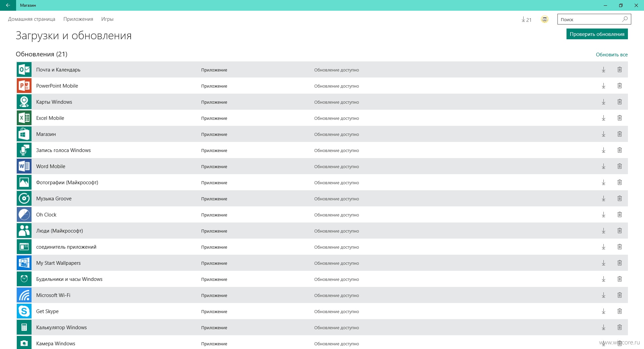This screenshot has width=644, height=349.
Task: Click trash icon for Запись голоса Windows
Action: (620, 150)
